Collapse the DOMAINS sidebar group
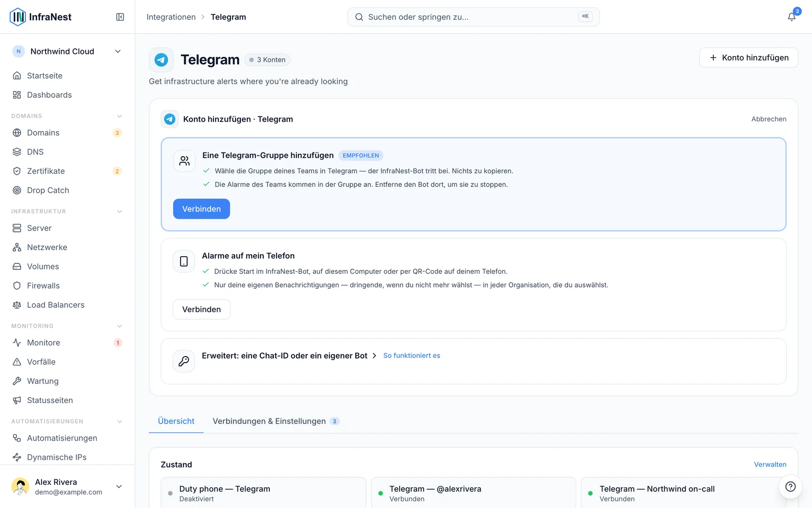Image resolution: width=812 pixels, height=508 pixels. point(120,116)
